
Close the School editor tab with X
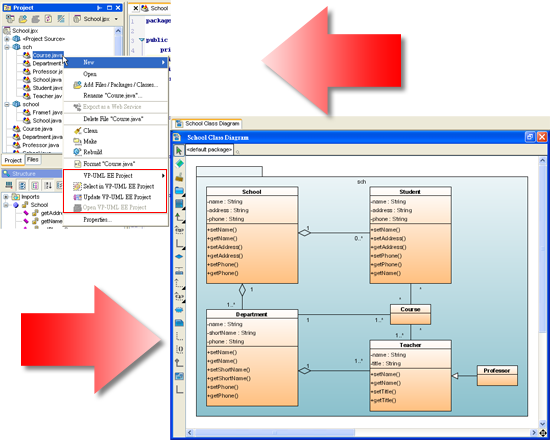point(136,8)
